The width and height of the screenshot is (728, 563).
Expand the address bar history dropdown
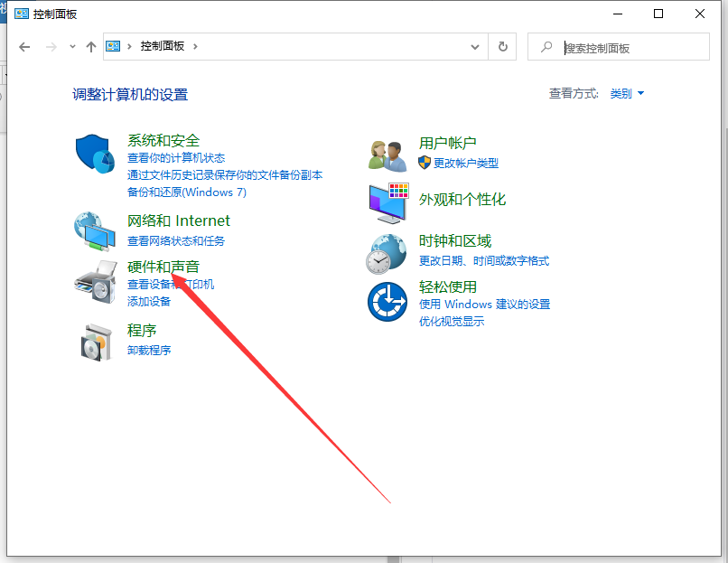pos(475,46)
